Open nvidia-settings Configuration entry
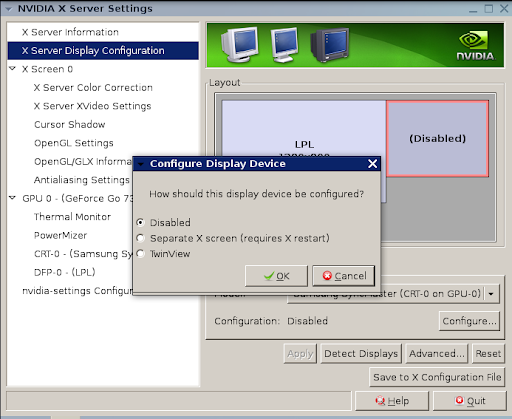 (77, 291)
